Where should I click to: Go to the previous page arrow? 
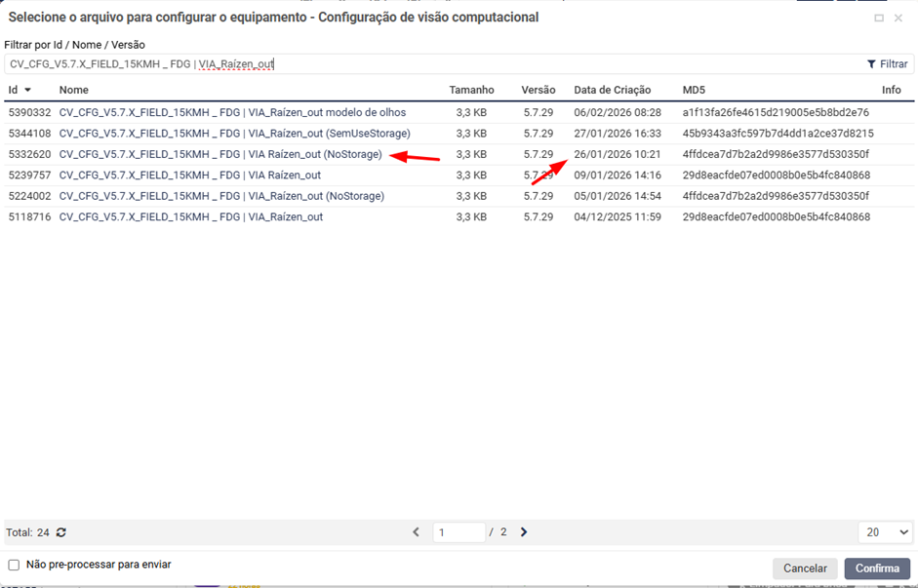pyautogui.click(x=417, y=532)
